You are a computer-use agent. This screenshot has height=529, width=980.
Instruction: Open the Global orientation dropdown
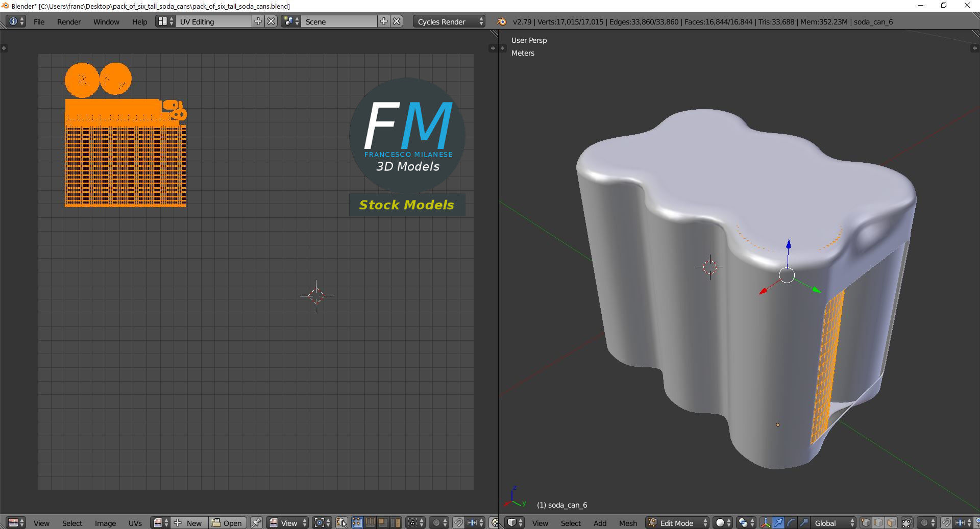coord(834,523)
